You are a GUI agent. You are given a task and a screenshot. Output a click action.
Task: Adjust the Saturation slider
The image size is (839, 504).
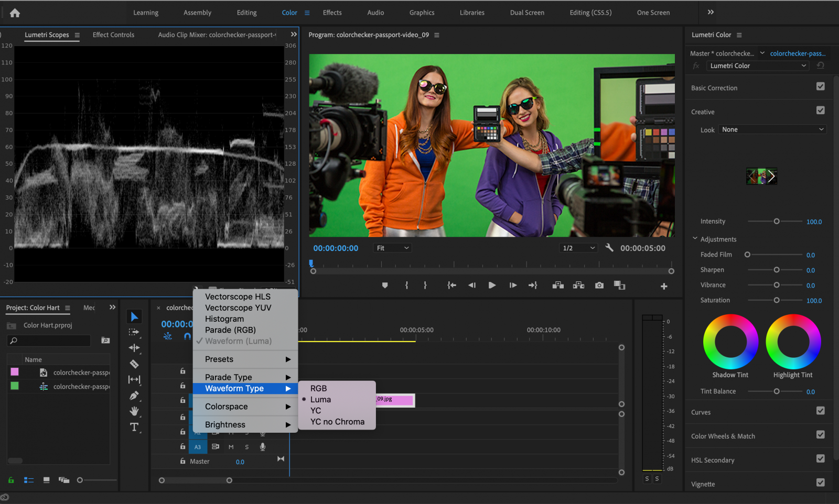777,301
